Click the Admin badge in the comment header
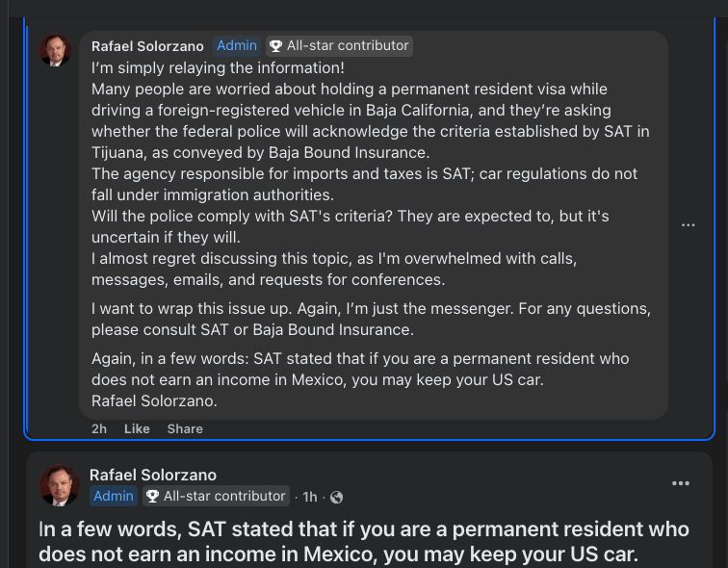The height and width of the screenshot is (568, 728). click(x=237, y=45)
